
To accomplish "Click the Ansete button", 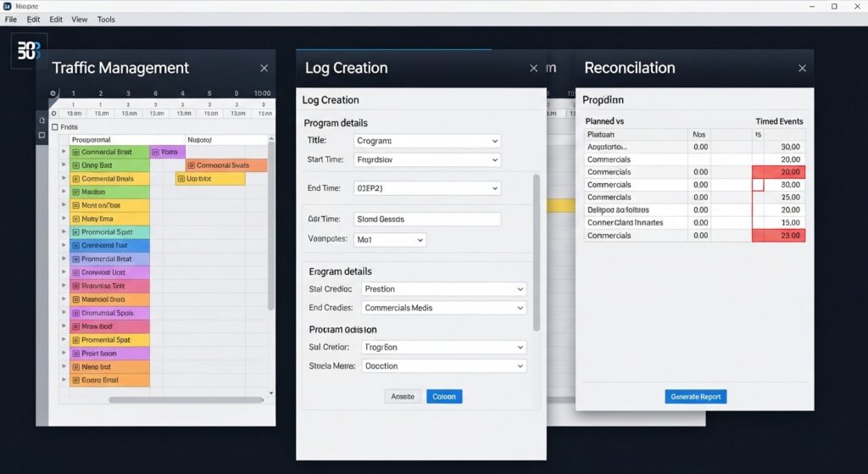I will pyautogui.click(x=403, y=397).
